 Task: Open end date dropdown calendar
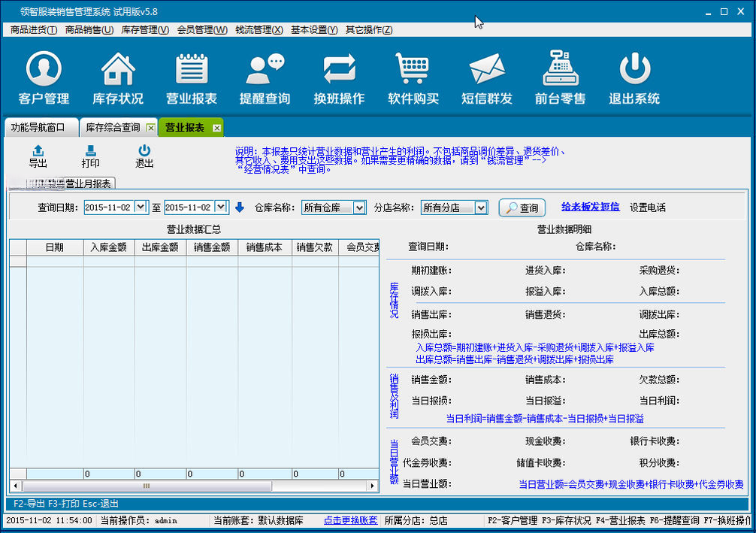coord(221,207)
